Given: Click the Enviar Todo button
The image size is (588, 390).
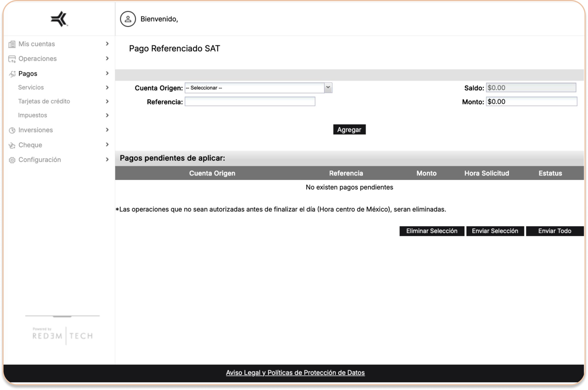Looking at the screenshot, I should [x=554, y=231].
